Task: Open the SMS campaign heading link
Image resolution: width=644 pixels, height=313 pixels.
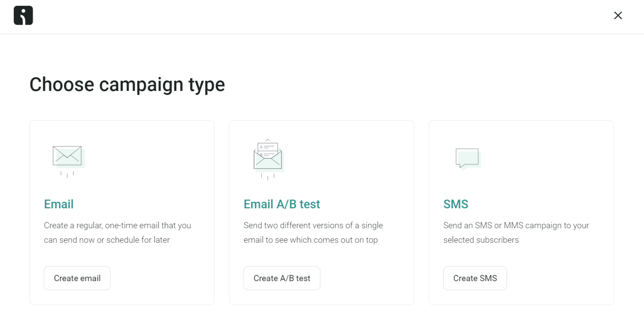Action: point(456,204)
